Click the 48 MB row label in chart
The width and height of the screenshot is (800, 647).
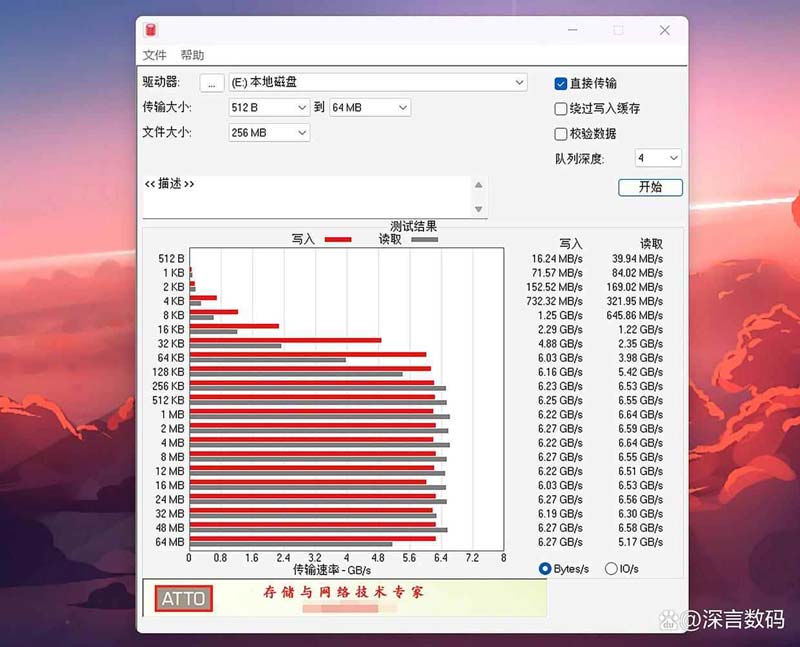tap(169, 528)
